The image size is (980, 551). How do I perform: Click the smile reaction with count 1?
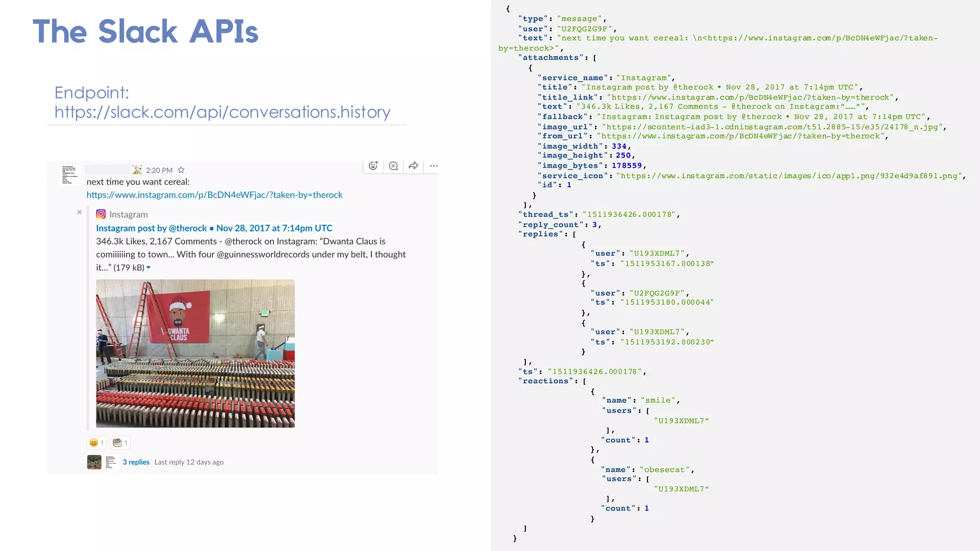point(96,442)
